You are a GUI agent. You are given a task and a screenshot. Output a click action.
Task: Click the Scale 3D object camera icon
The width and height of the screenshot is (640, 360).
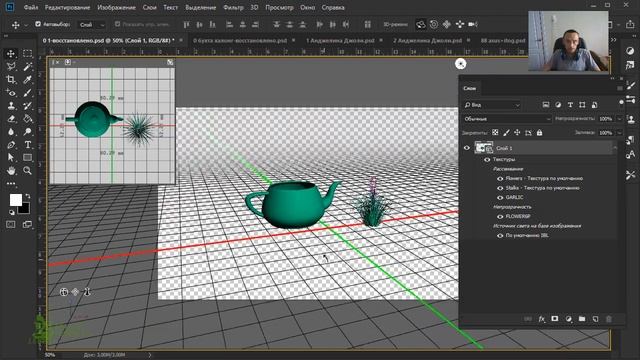point(473,24)
